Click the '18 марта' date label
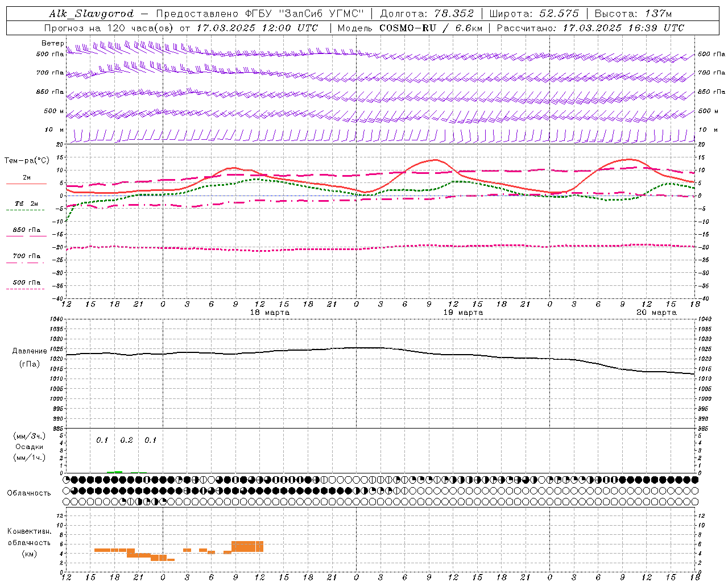 point(270,313)
